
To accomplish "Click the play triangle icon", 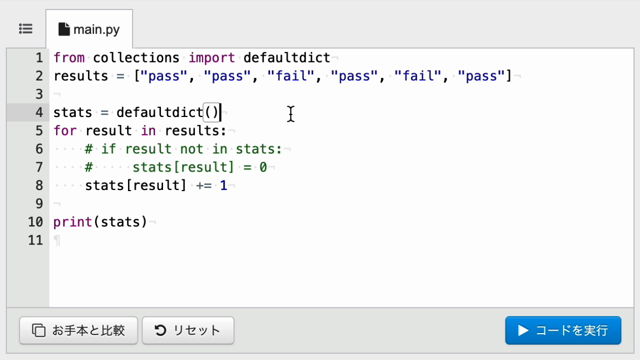I will pos(522,330).
